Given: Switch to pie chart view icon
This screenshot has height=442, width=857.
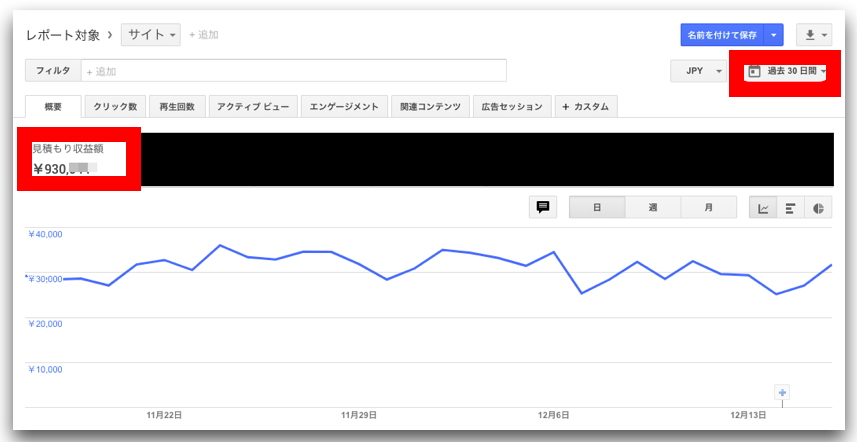Looking at the screenshot, I should pyautogui.click(x=819, y=208).
